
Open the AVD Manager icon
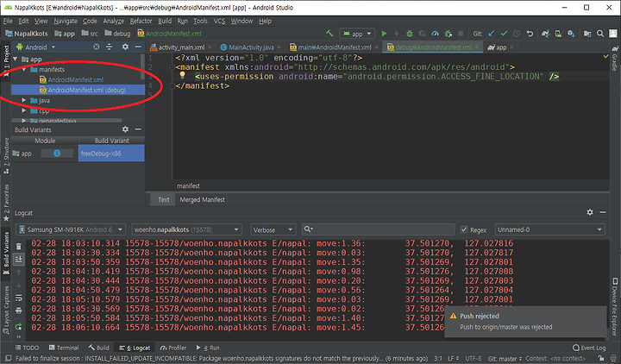click(558, 34)
